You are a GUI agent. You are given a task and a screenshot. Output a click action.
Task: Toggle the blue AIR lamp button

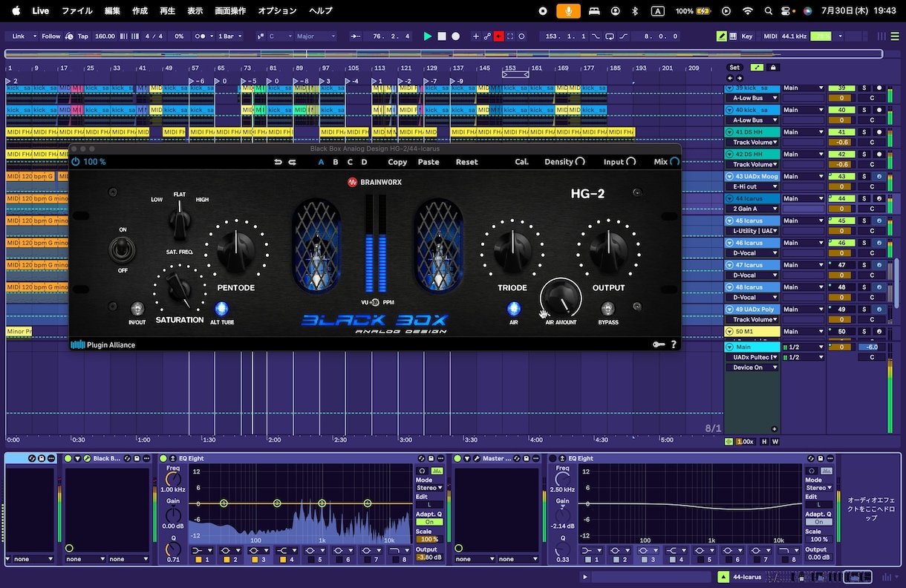click(514, 308)
